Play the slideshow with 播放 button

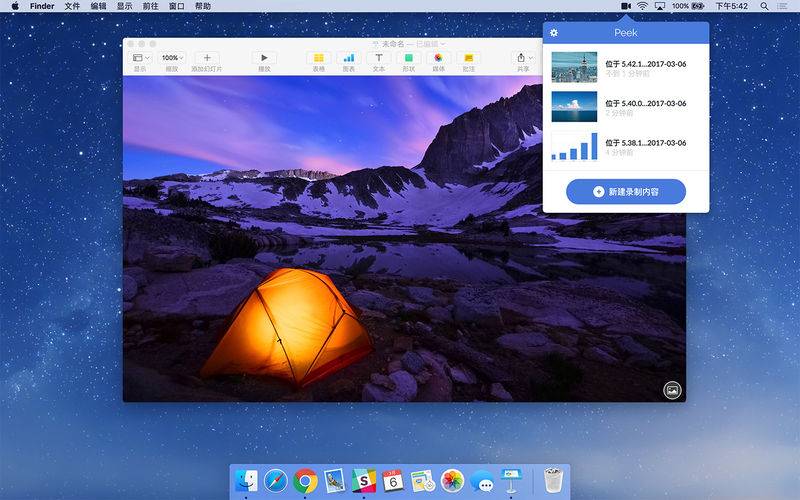coord(264,59)
